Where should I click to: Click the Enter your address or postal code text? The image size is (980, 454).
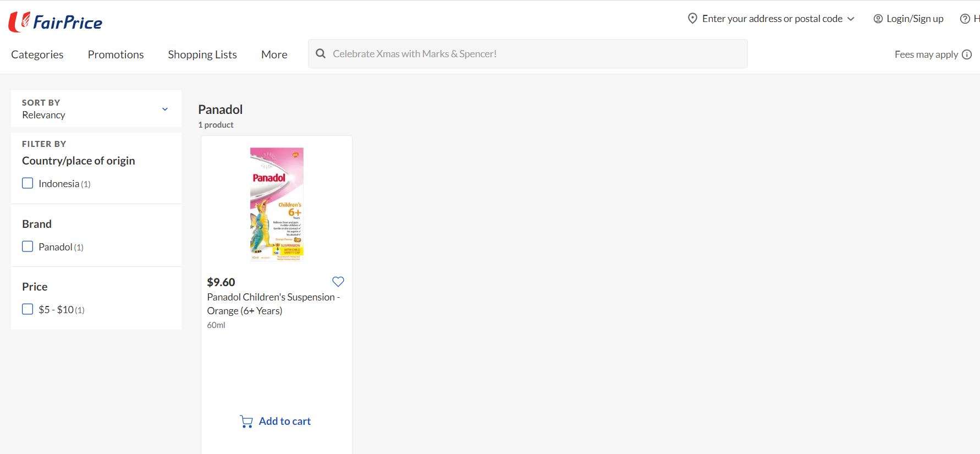click(x=772, y=19)
